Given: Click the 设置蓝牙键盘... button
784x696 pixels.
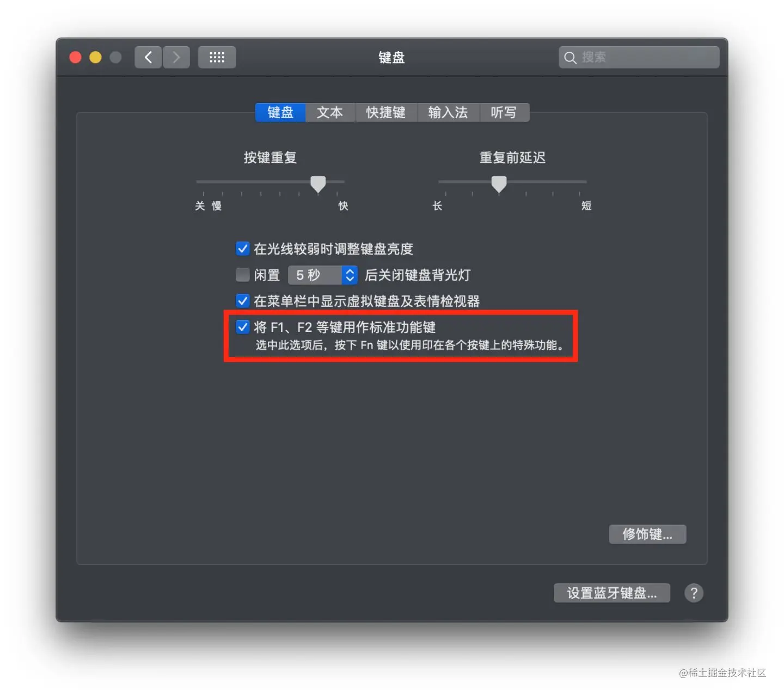Looking at the screenshot, I should click(612, 593).
